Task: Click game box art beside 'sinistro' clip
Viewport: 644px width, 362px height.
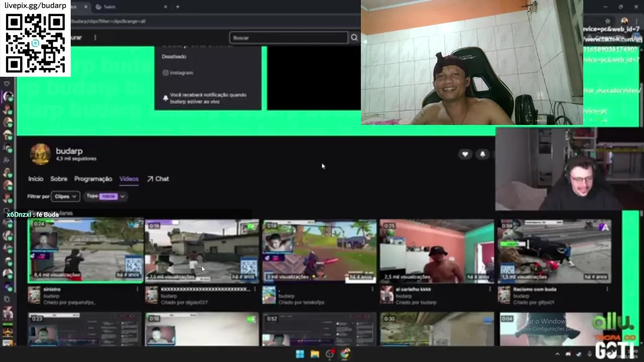Action: tap(34, 295)
